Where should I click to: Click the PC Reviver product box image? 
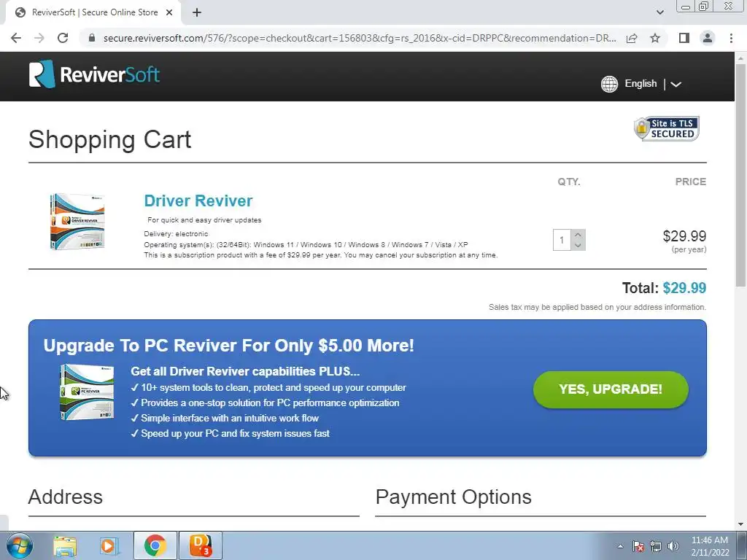click(88, 392)
